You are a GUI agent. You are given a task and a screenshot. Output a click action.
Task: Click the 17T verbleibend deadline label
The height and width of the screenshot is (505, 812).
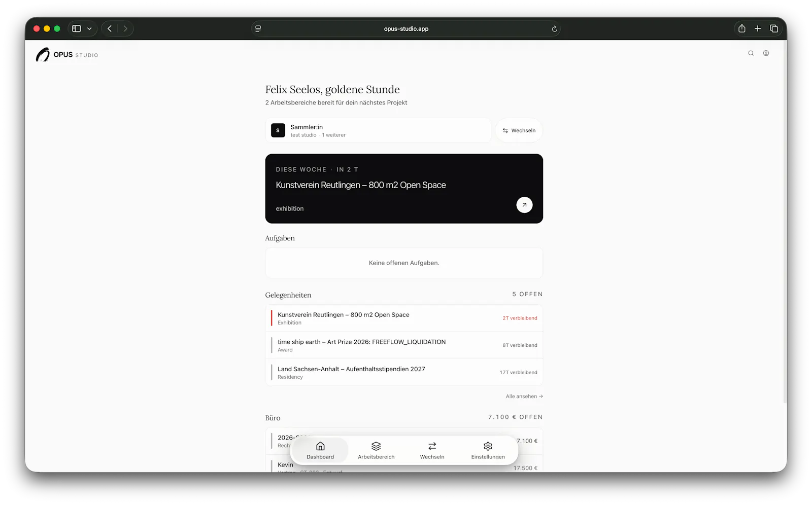point(518,373)
